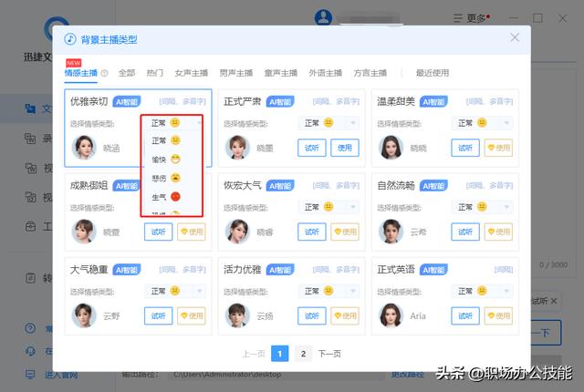Preview the 晓睿 voice with 试听
The image size is (584, 392).
[312, 232]
